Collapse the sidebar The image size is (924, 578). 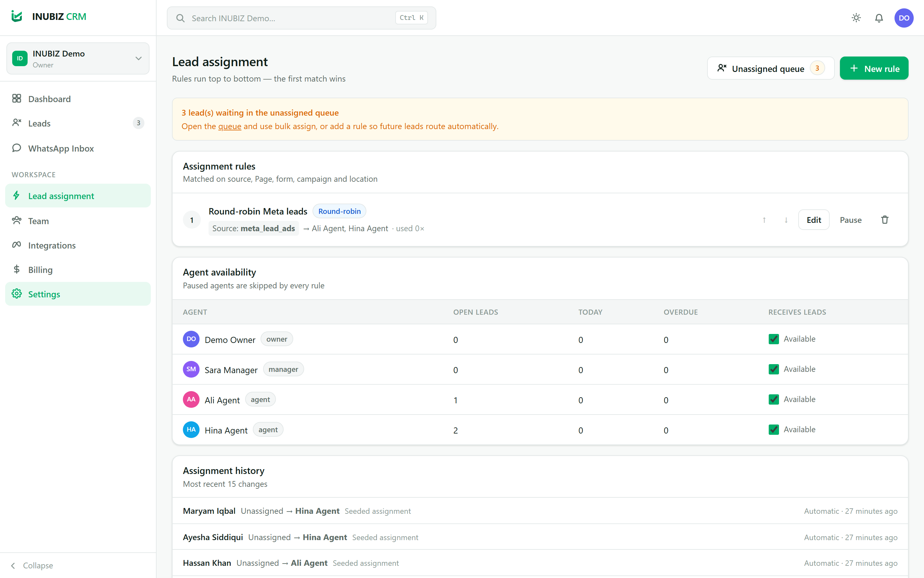click(32, 565)
